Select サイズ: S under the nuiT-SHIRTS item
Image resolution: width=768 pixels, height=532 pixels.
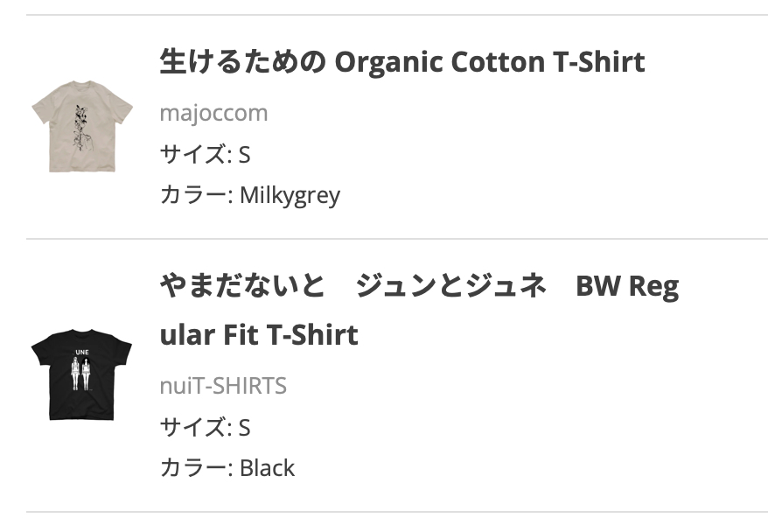[205, 427]
